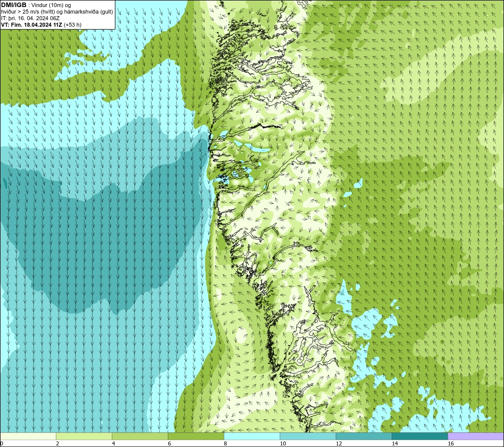Click the 2–4 m/s light green legend swatch
Image resolution: width=504 pixels, height=447 pixels.
(84, 436)
